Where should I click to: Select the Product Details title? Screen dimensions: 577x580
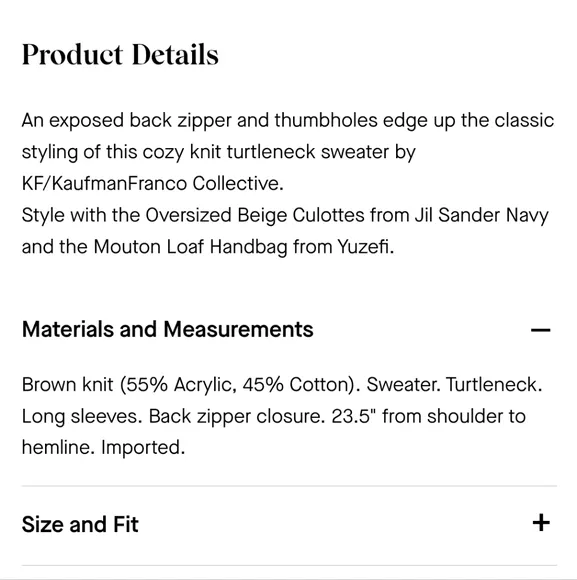(120, 55)
